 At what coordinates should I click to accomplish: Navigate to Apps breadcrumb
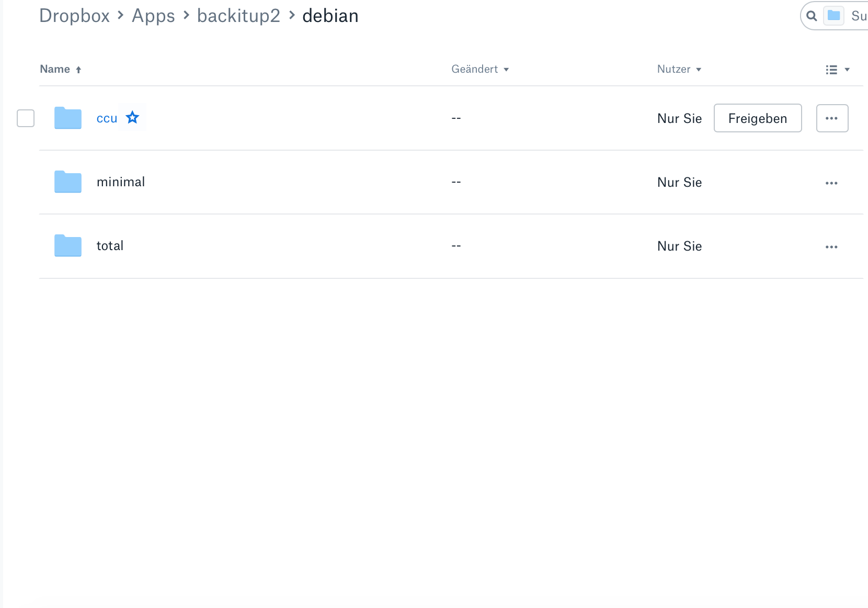[153, 16]
